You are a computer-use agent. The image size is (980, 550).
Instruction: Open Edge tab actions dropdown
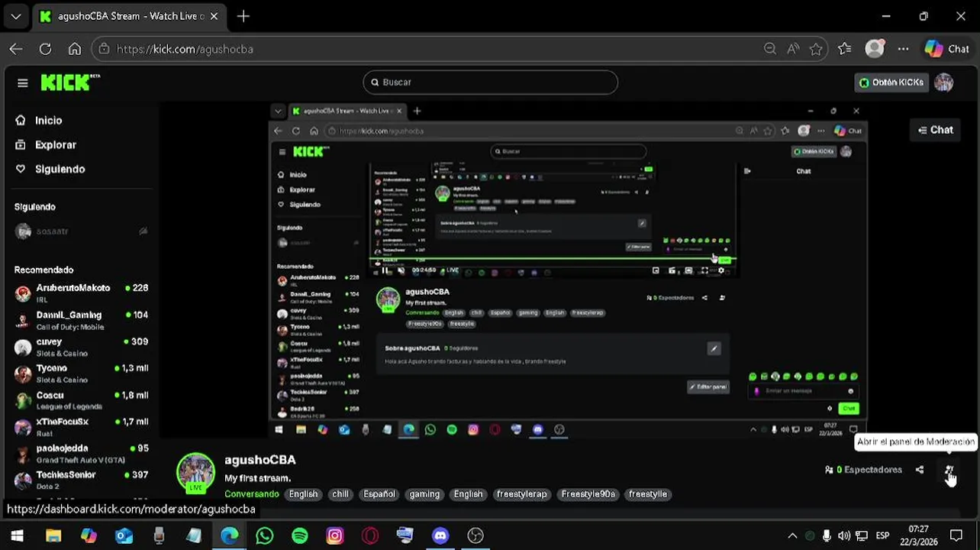tap(16, 16)
